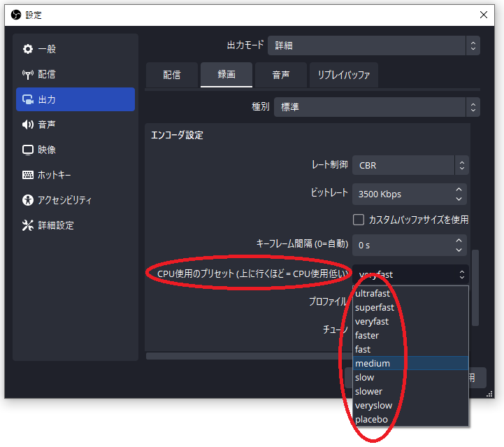Expand the 出力モード dropdown

click(x=374, y=45)
